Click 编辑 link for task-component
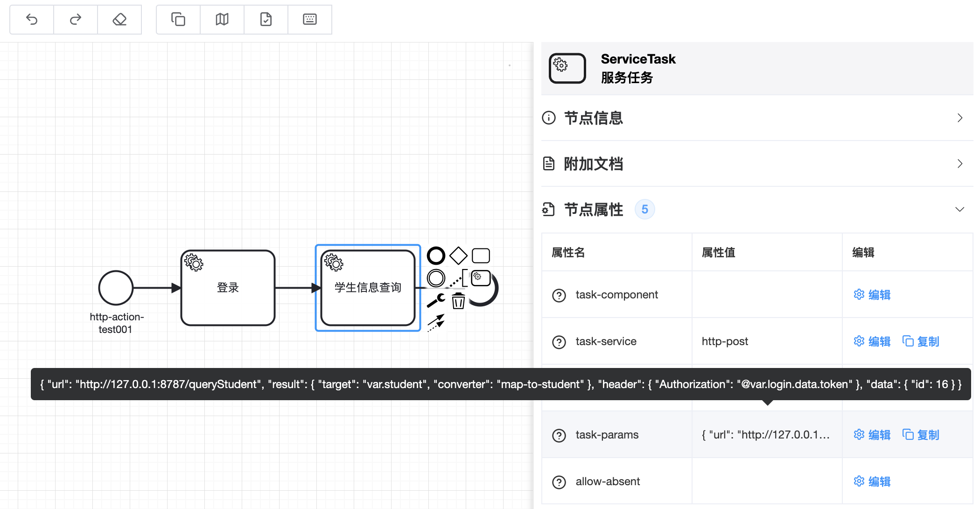The image size is (980, 509). point(872,295)
